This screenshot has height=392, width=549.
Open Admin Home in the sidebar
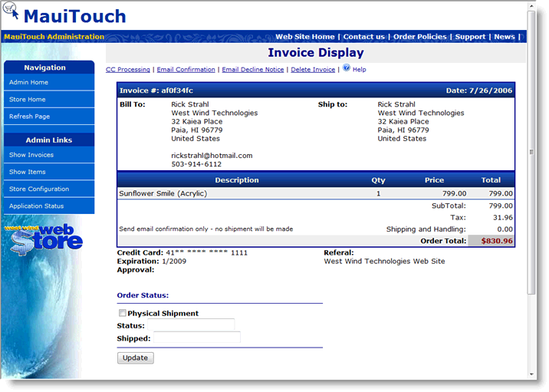[28, 82]
